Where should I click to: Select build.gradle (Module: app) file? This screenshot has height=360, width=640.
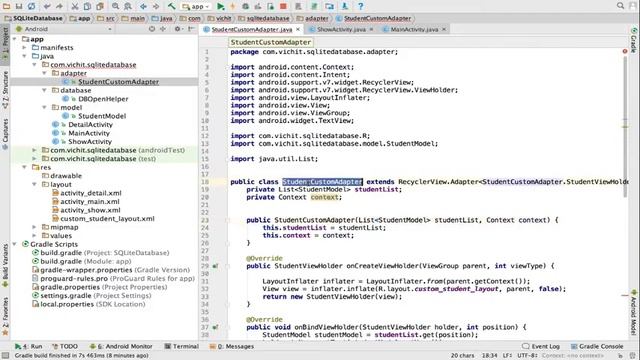(86, 262)
